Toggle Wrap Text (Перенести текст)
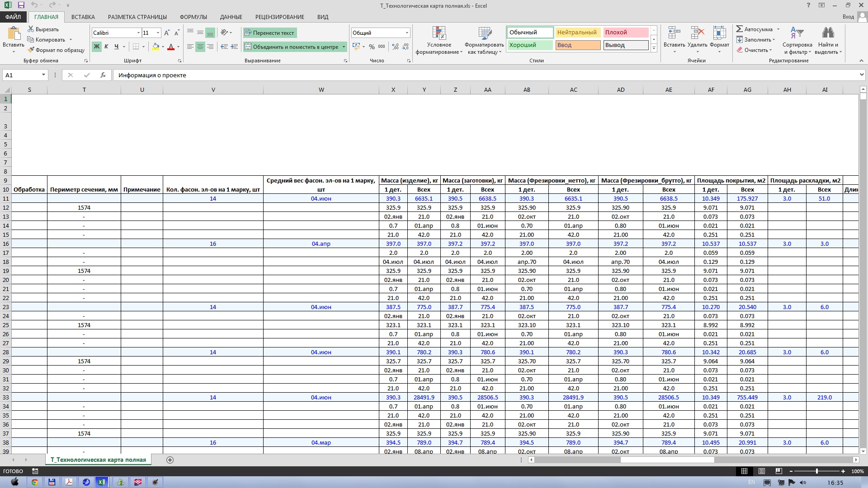The image size is (868, 488). [x=269, y=33]
